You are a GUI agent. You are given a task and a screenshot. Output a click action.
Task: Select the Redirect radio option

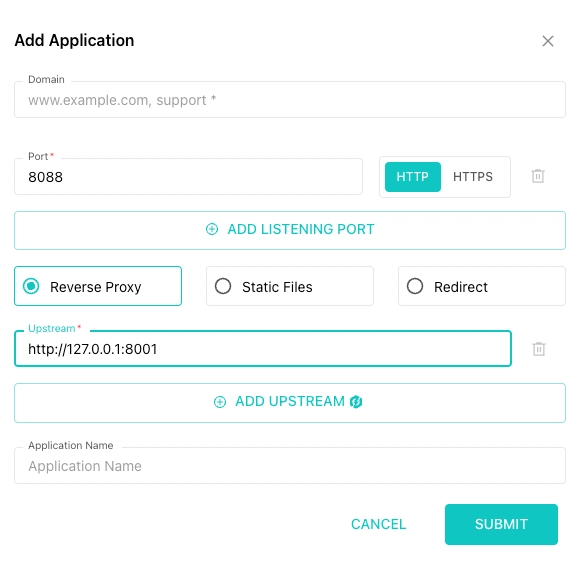(x=482, y=286)
